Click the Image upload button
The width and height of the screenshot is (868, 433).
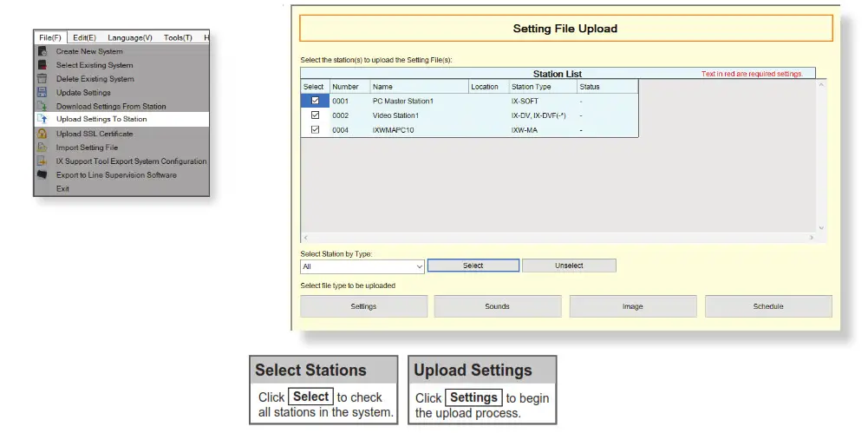click(x=633, y=306)
